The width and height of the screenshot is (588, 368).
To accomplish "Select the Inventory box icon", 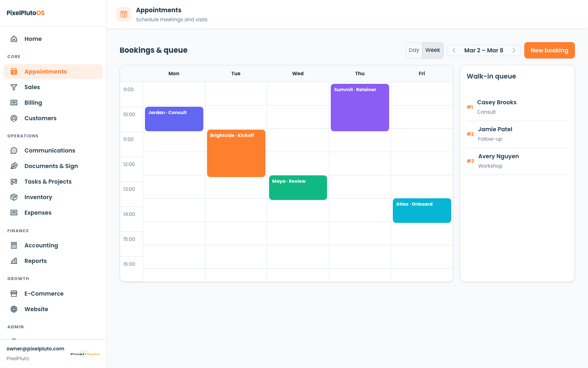I will point(14,197).
